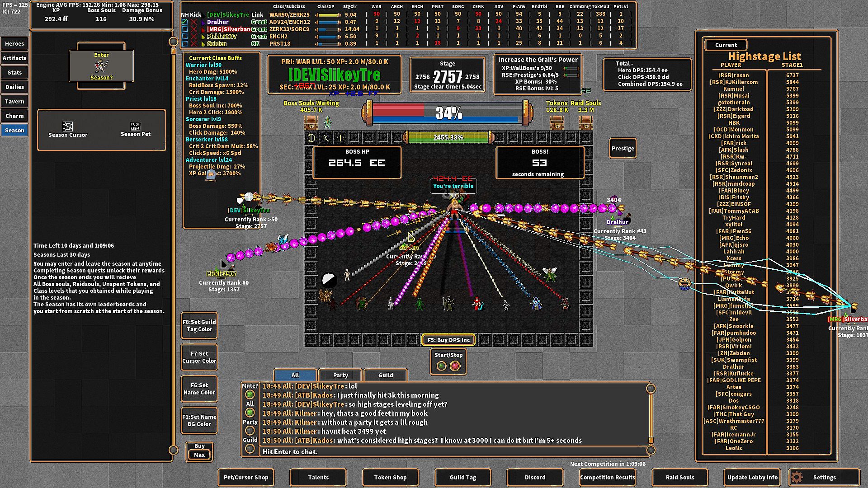
Task: Click the green Start circle button
Action: tap(442, 366)
